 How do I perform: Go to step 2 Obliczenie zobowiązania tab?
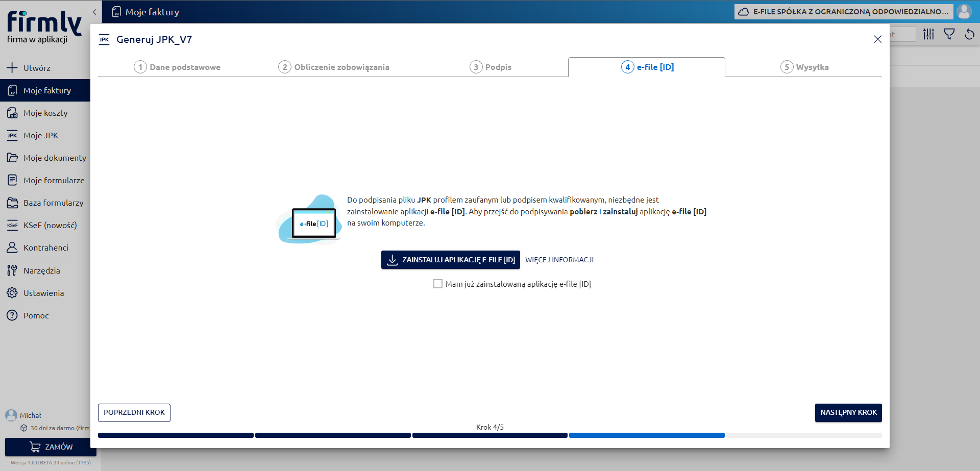334,67
